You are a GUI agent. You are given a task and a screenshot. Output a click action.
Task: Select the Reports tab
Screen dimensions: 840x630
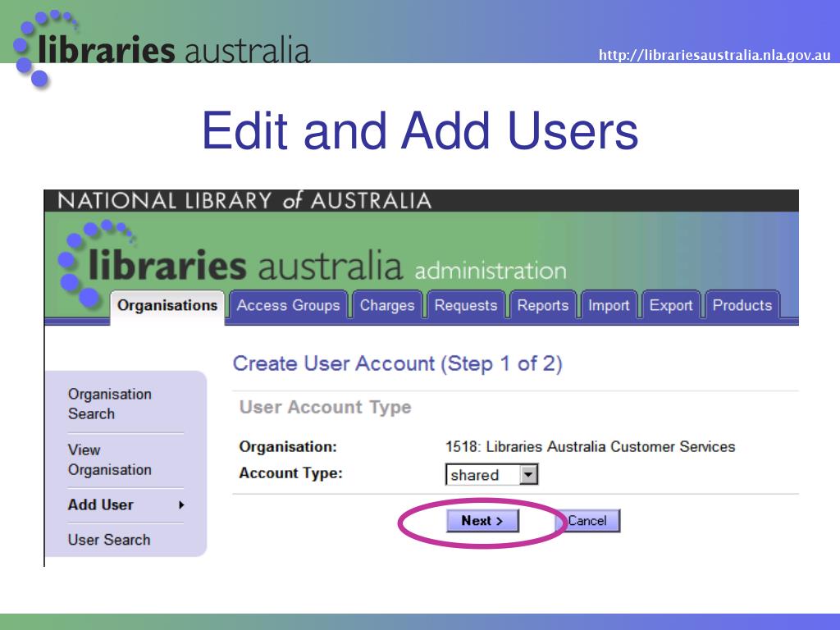[x=543, y=306]
